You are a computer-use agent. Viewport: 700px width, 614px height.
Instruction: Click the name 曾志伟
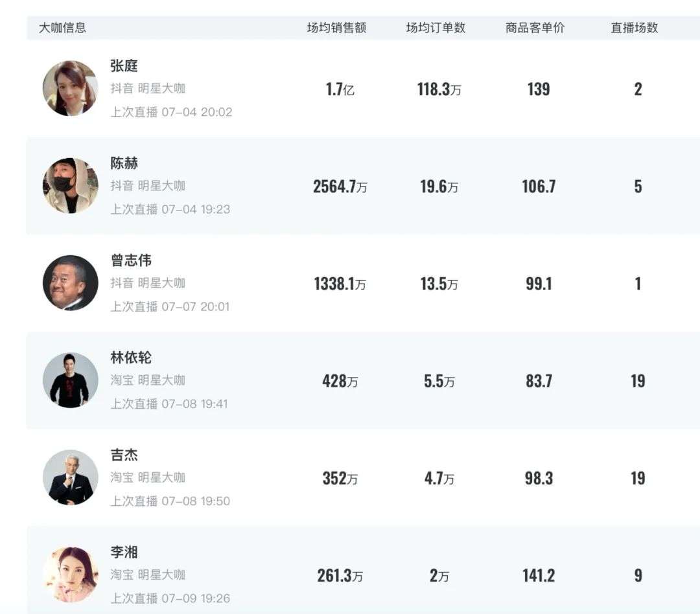click(x=131, y=260)
